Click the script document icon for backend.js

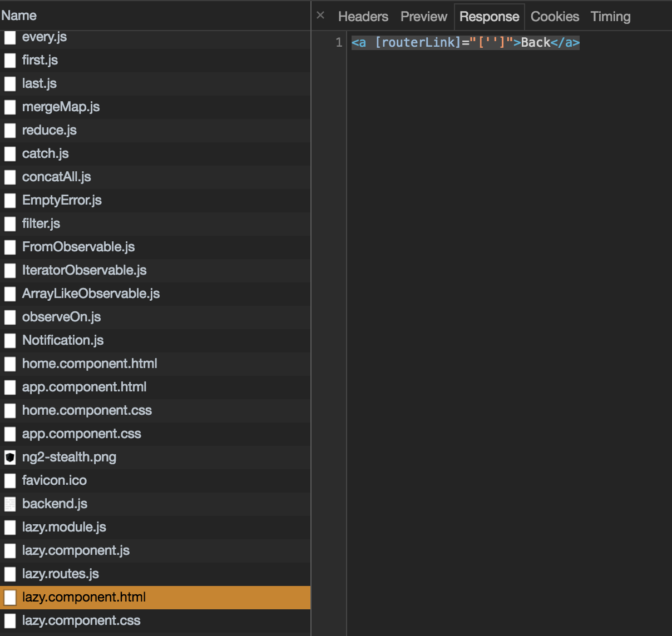10,504
